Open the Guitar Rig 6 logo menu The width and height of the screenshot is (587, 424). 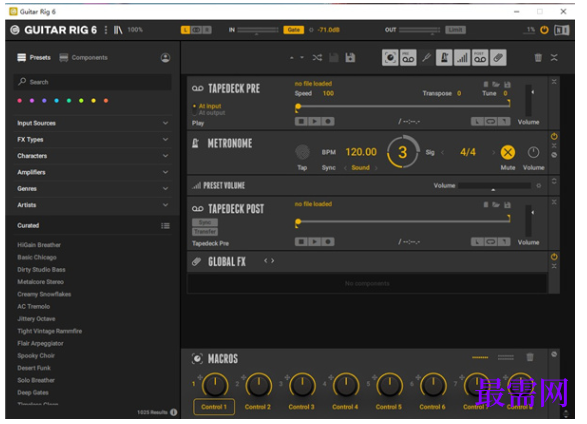(15, 30)
